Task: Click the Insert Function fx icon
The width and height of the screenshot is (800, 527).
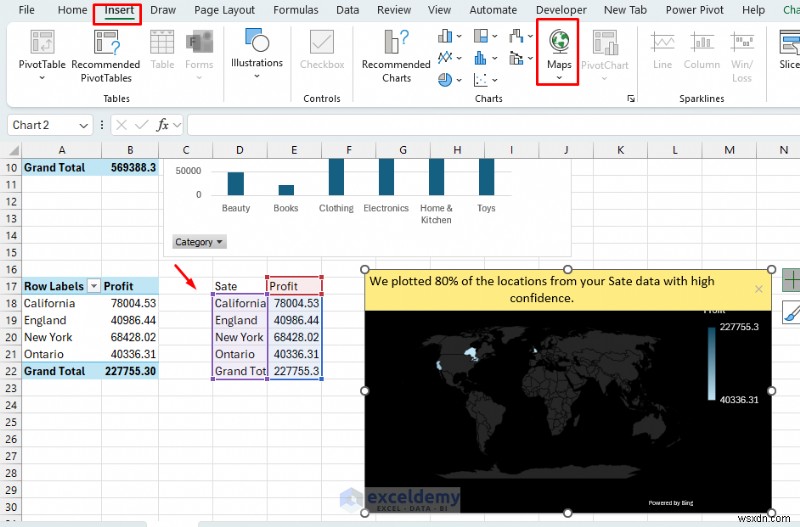Action: tap(163, 125)
